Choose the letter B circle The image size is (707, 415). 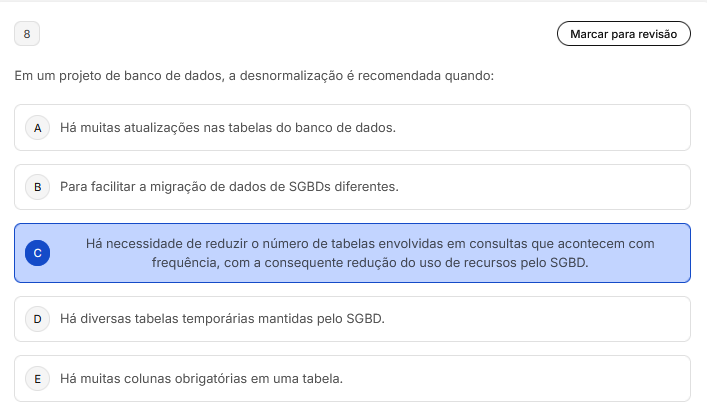click(x=37, y=187)
